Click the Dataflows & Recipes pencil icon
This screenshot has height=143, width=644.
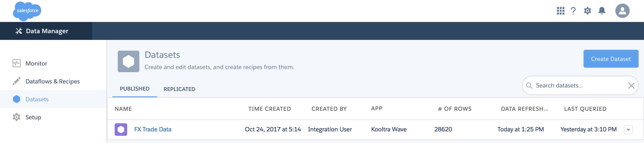tap(16, 81)
